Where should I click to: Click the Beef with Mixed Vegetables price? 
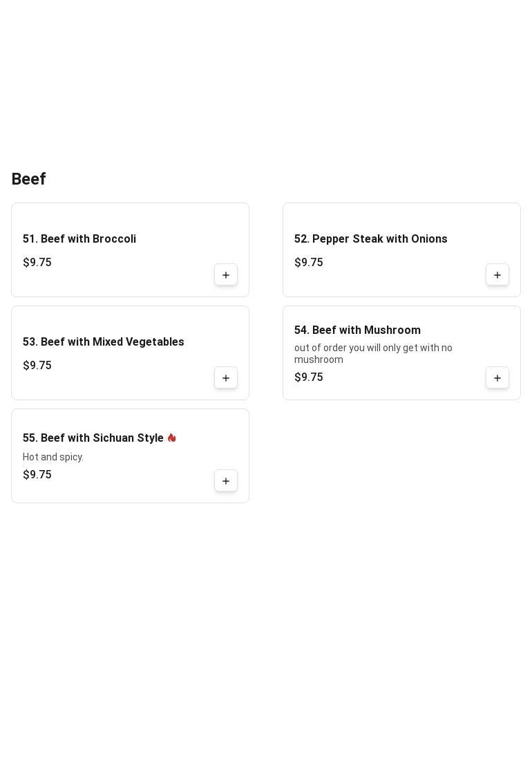pos(37,365)
